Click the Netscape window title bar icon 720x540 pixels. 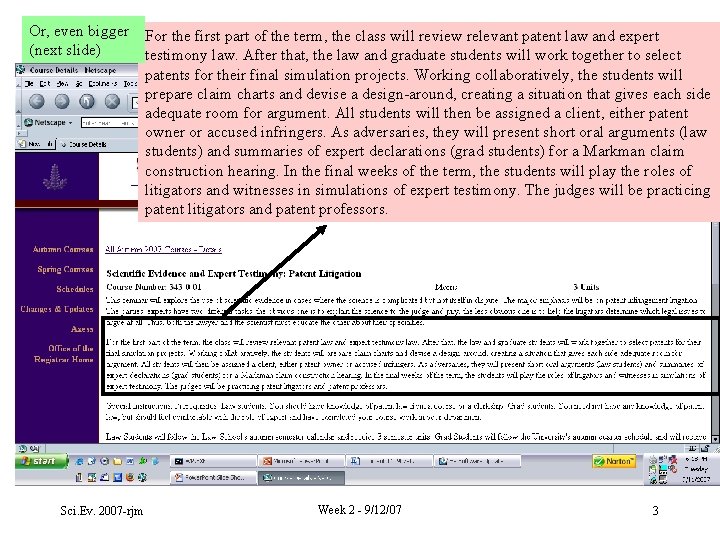(x=21, y=70)
